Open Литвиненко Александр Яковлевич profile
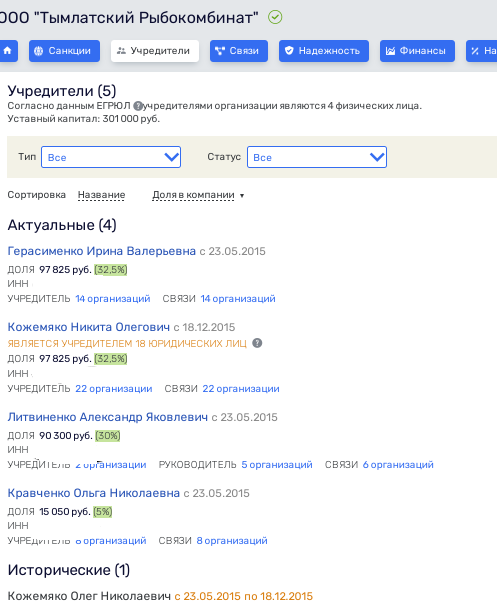 tap(108, 417)
